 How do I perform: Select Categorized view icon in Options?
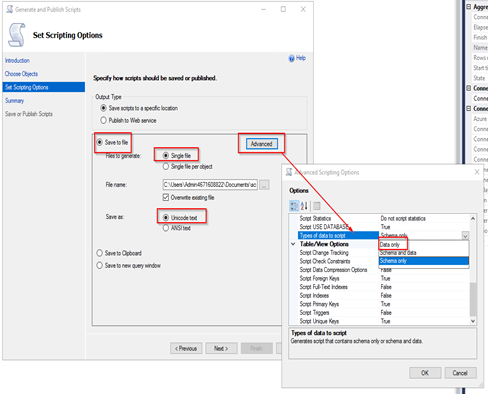coord(294,206)
